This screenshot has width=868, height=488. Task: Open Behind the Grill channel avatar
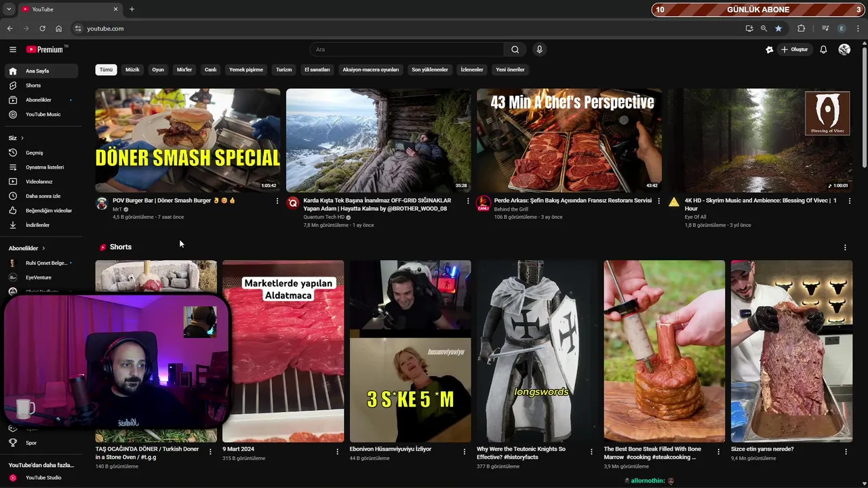(483, 203)
